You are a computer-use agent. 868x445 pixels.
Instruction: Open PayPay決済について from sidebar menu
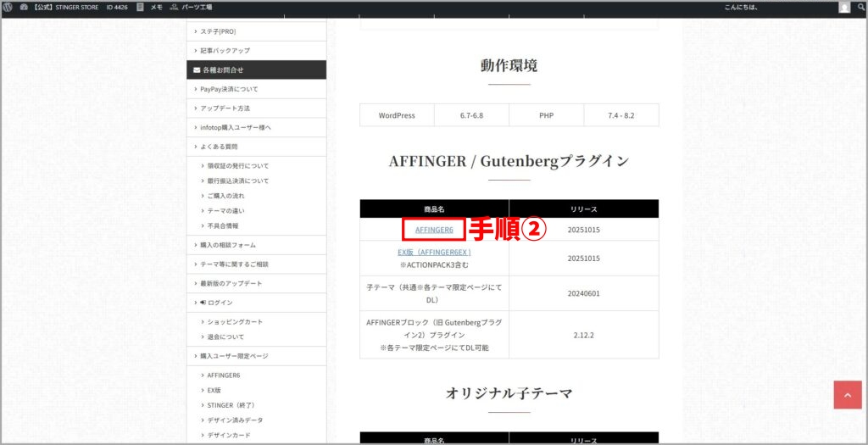point(229,89)
